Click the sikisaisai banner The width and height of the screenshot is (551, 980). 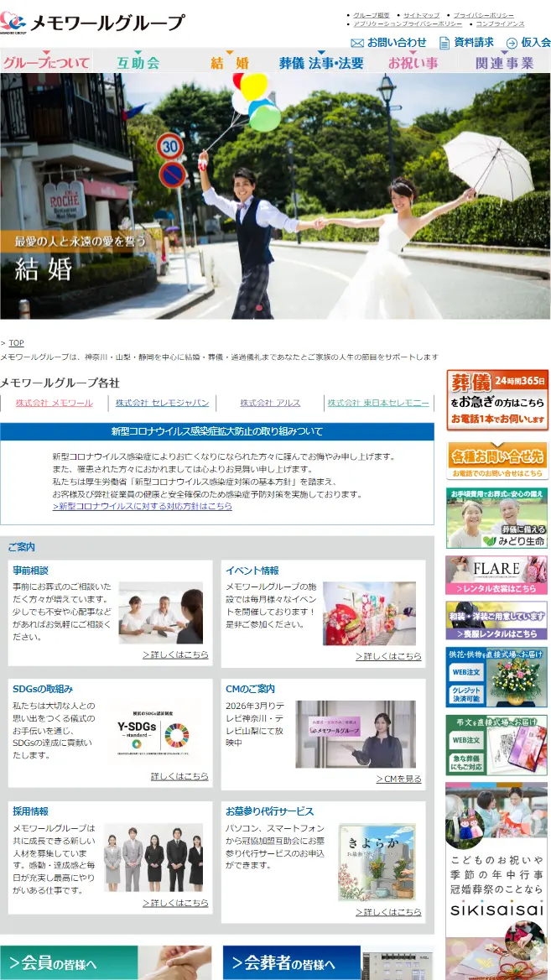point(496,881)
